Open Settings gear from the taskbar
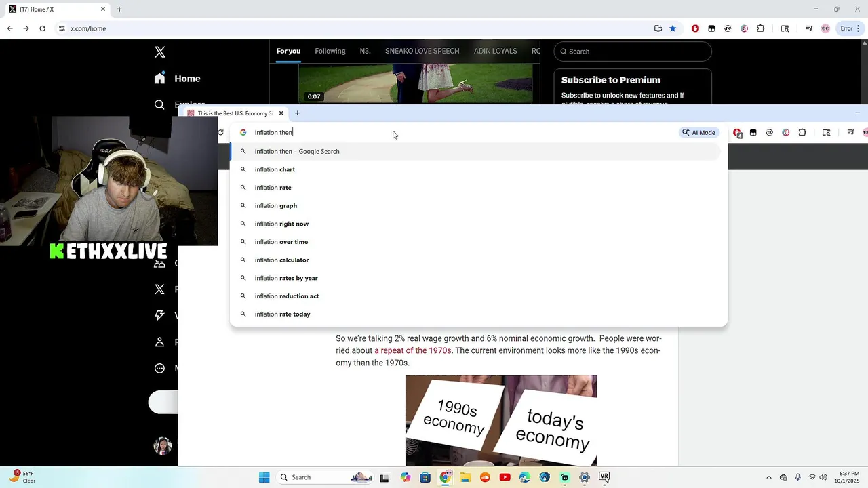This screenshot has width=868, height=488. point(585,477)
